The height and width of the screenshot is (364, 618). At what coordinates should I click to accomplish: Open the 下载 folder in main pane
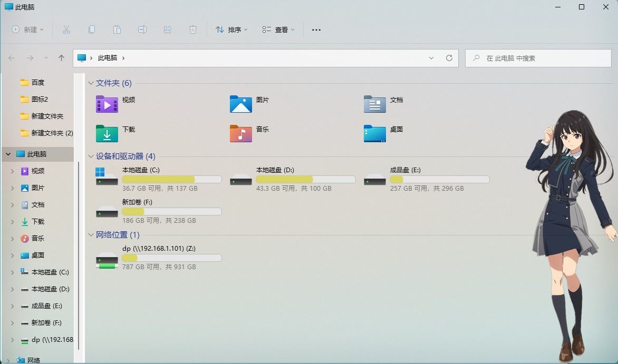(x=107, y=133)
